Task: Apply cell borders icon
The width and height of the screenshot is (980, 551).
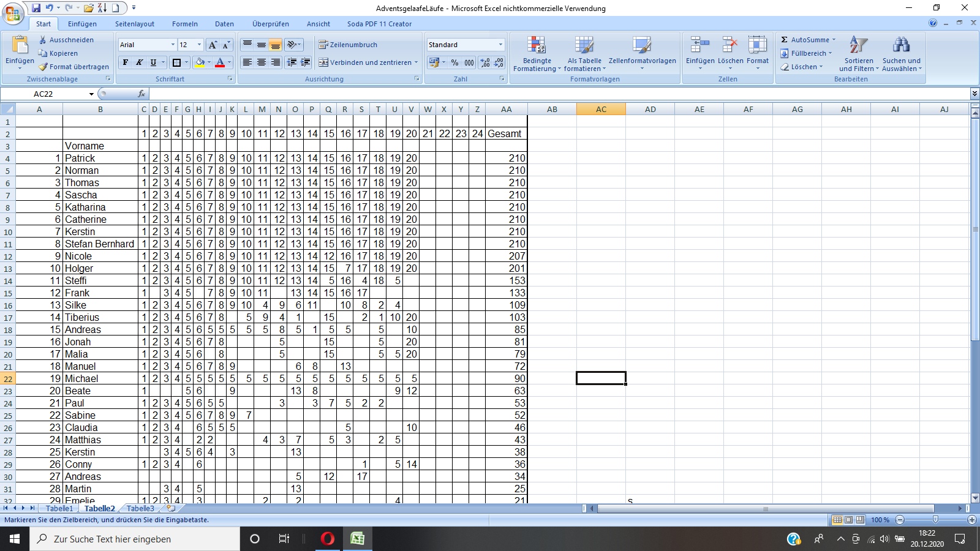Action: tap(176, 62)
